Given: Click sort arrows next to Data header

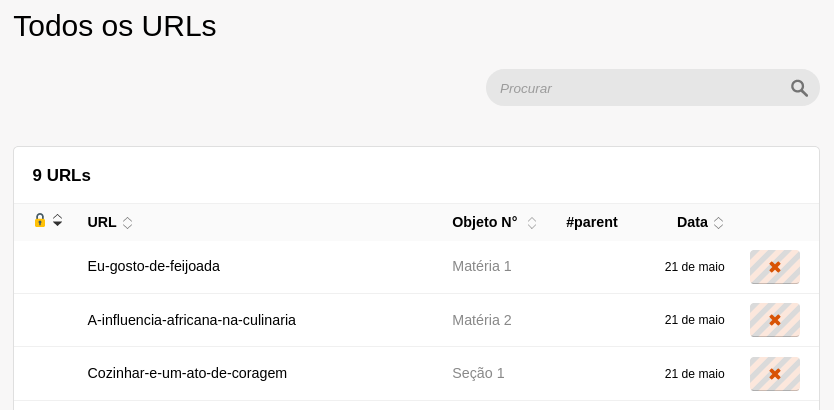Looking at the screenshot, I should [718, 223].
